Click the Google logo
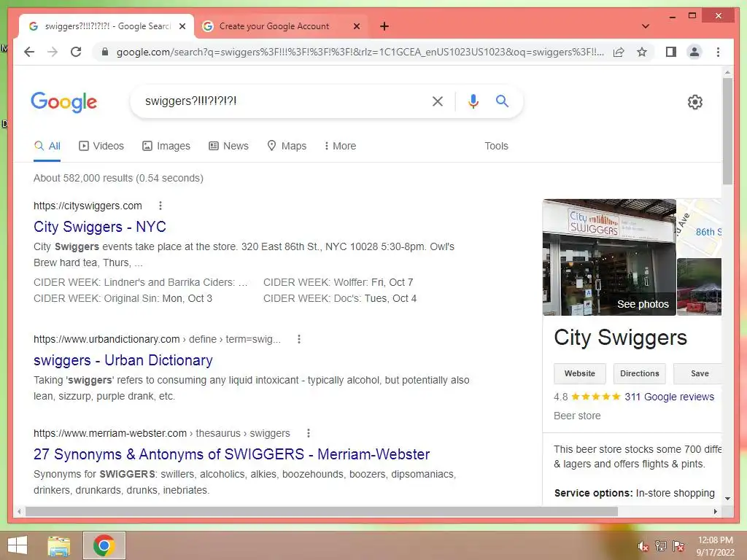The width and height of the screenshot is (747, 560). pos(64,102)
